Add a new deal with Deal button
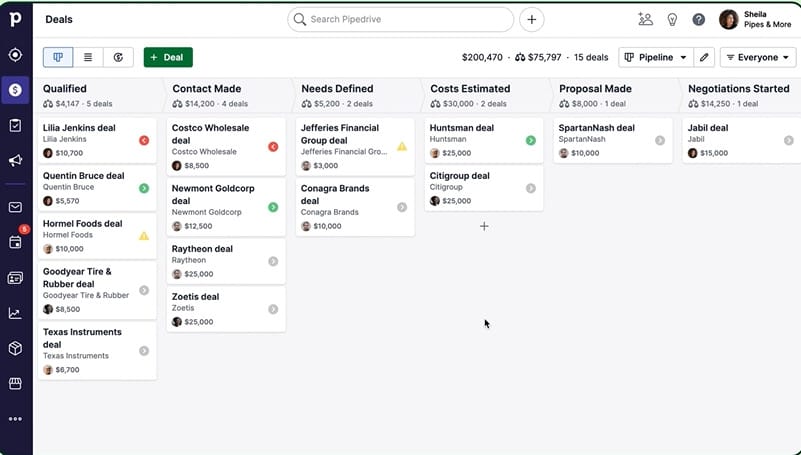 pyautogui.click(x=168, y=57)
